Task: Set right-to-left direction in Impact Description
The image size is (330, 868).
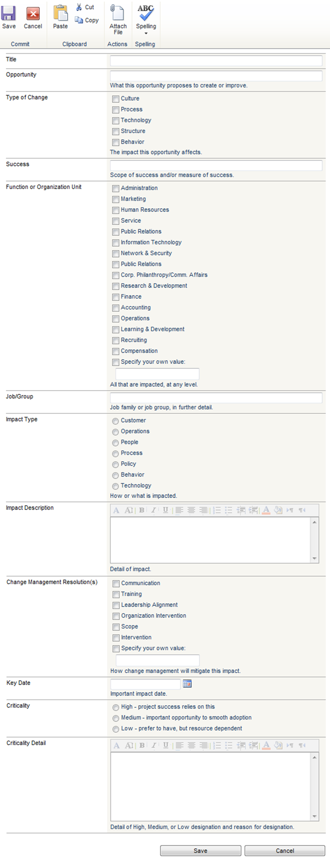Action: 302,510
